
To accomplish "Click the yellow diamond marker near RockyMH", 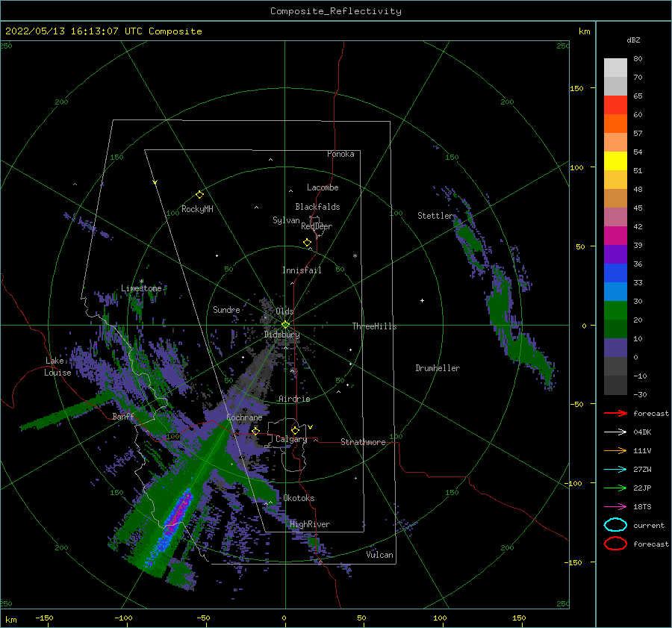I will coord(199,195).
